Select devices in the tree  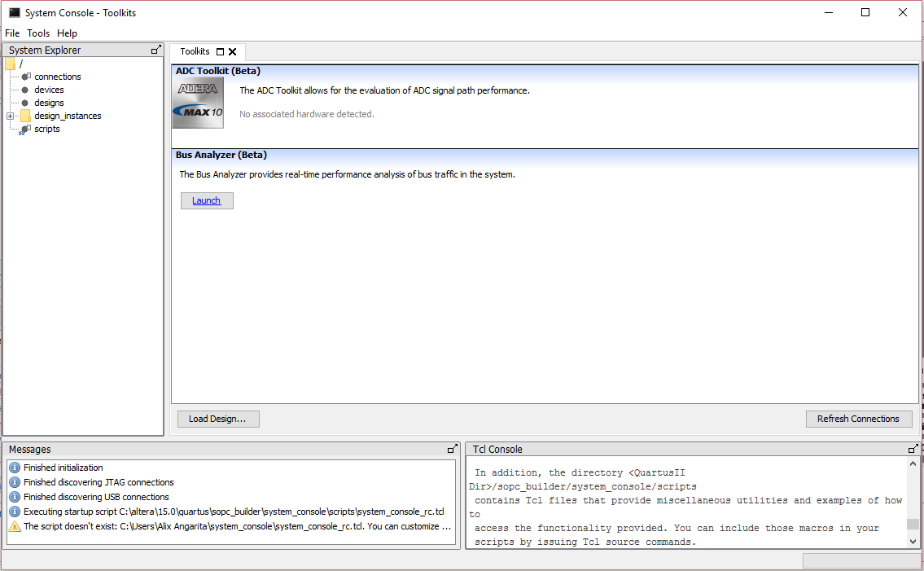(49, 90)
